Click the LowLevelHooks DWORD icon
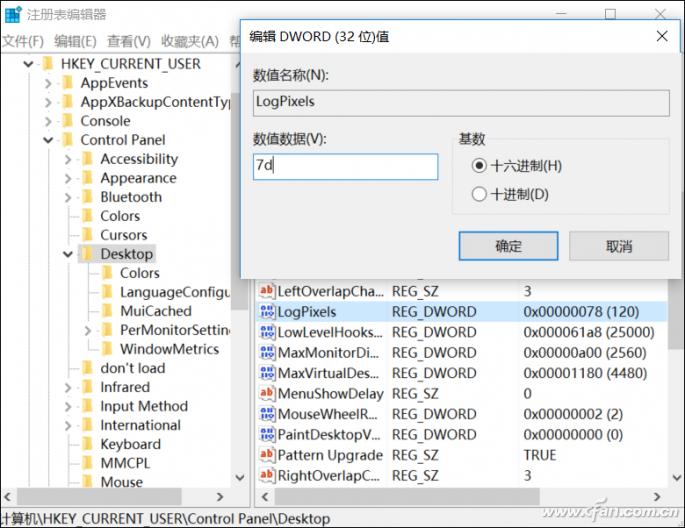Viewport: 685px width, 528px height. (267, 332)
